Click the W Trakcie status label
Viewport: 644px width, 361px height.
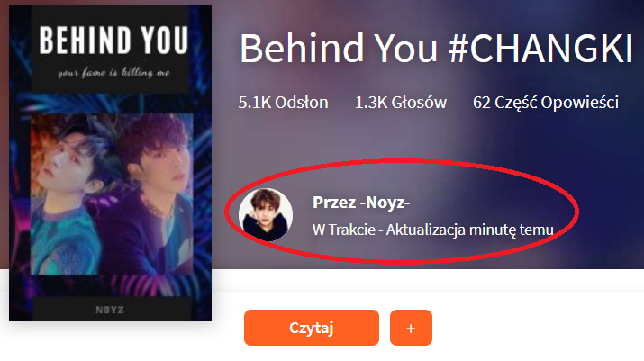click(344, 230)
